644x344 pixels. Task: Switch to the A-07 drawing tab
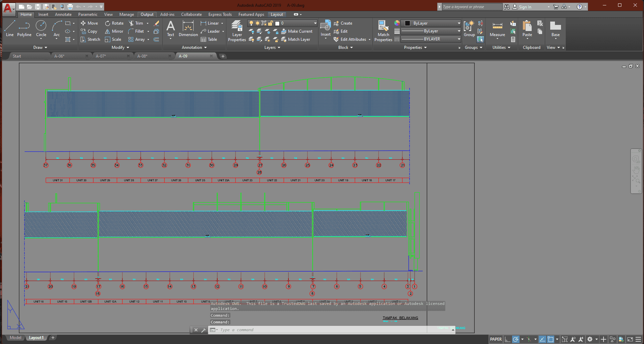coord(101,56)
